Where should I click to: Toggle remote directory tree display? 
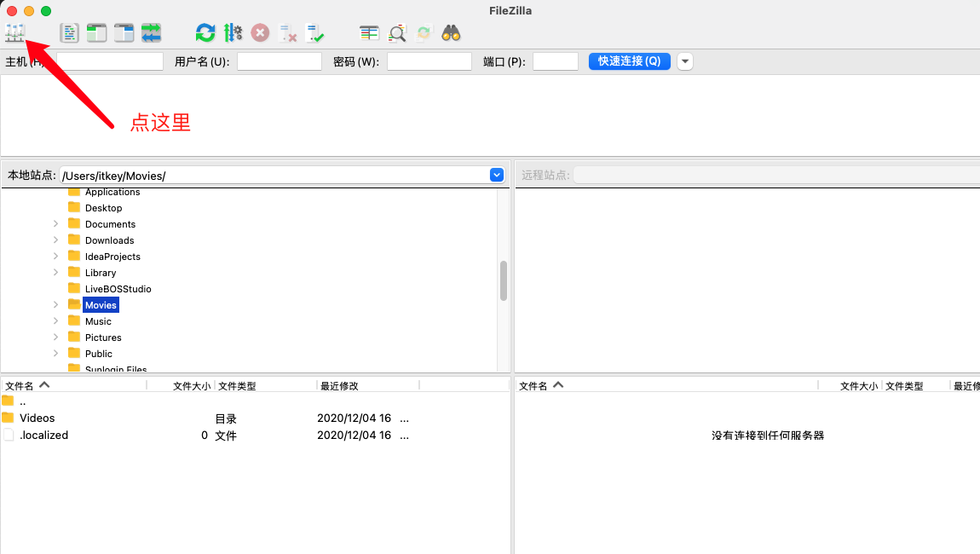124,32
